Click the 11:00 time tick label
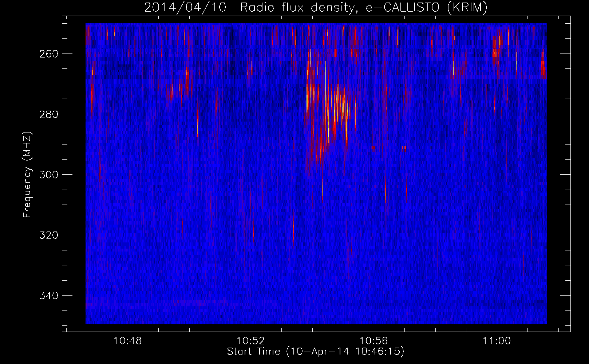Image resolution: width=589 pixels, height=364 pixels. [x=497, y=341]
